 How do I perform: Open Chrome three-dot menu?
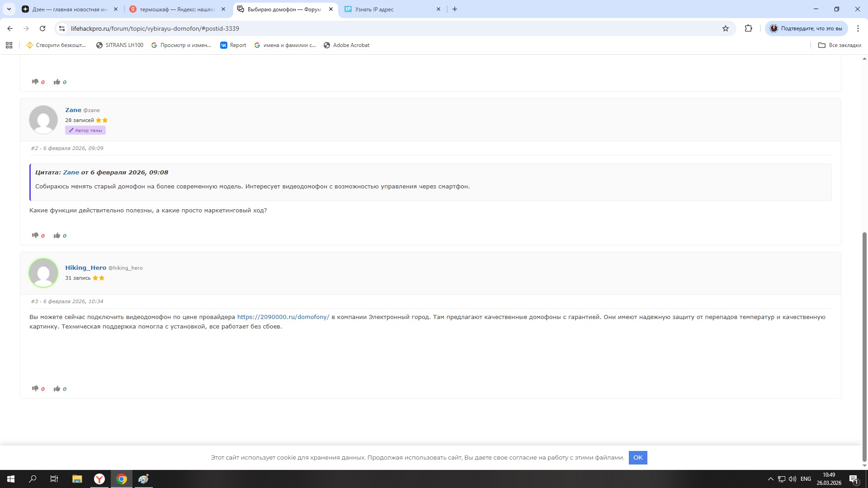tap(858, 28)
